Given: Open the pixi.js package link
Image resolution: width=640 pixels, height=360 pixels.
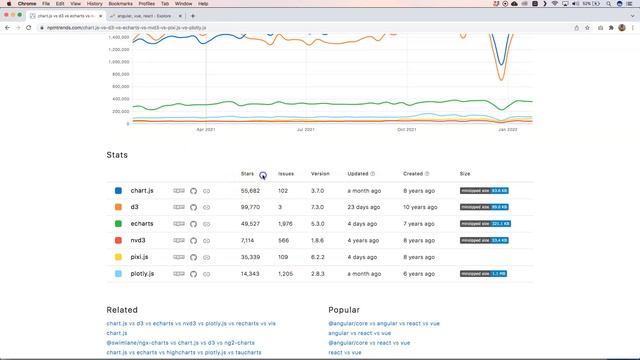Looking at the screenshot, I should (x=139, y=257).
